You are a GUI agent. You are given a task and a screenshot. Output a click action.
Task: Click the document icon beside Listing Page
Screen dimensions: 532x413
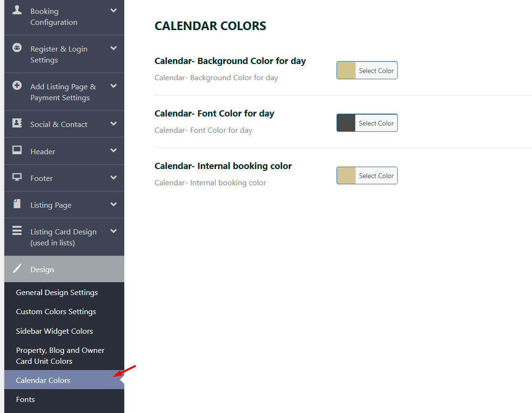tap(17, 204)
